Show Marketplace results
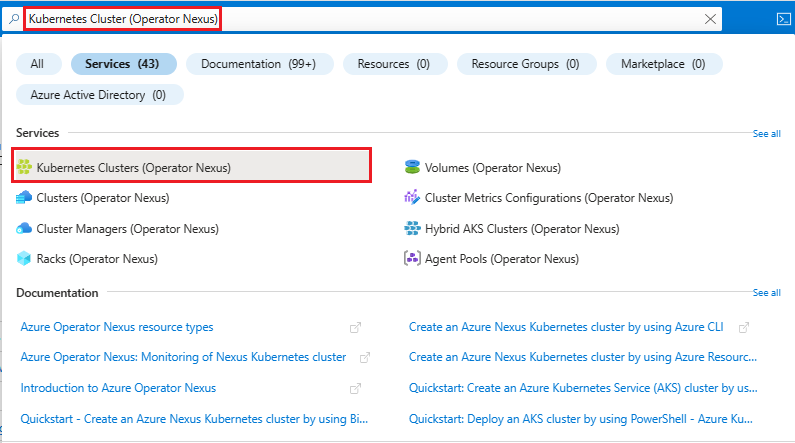The height and width of the screenshot is (443, 795). [x=662, y=64]
